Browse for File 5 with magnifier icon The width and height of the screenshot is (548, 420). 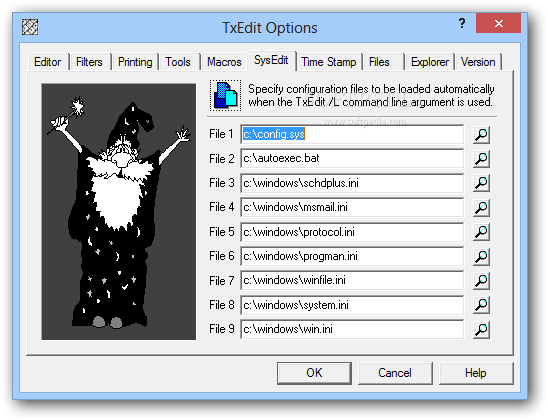pos(481,232)
